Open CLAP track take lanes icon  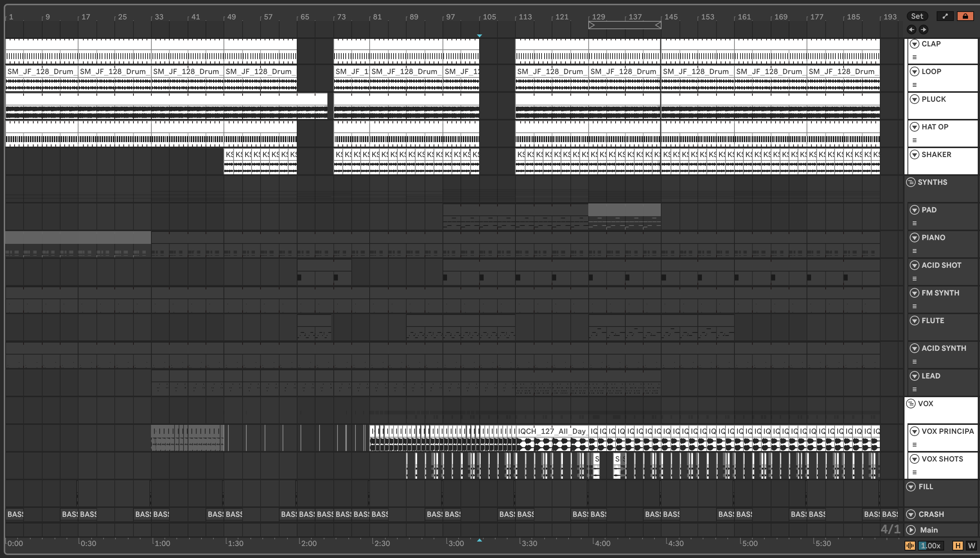click(x=915, y=58)
